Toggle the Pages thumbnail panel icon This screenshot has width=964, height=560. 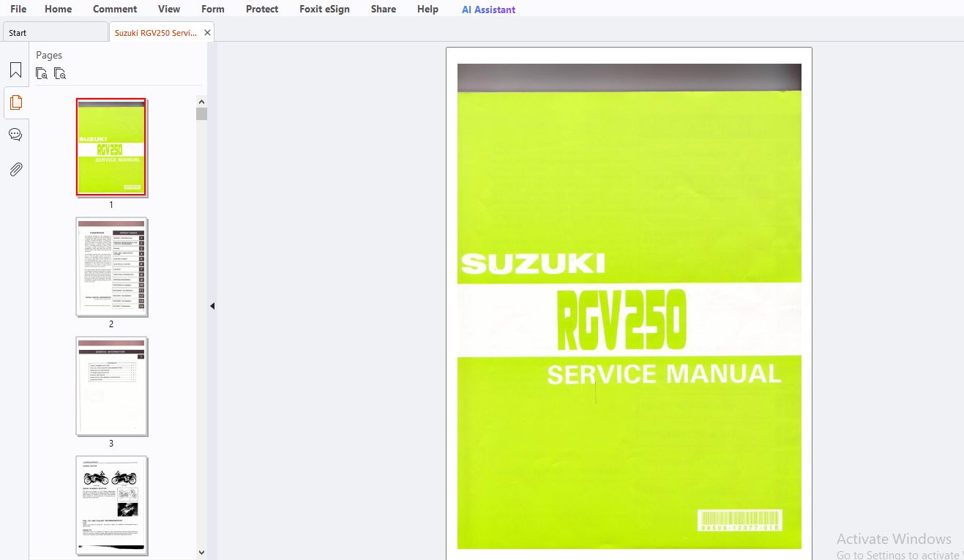[15, 102]
